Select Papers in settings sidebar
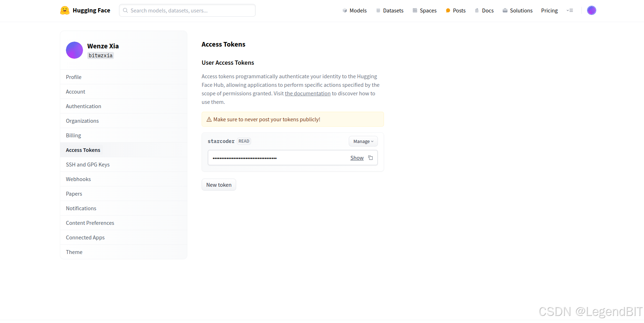644x323 pixels. [124, 194]
